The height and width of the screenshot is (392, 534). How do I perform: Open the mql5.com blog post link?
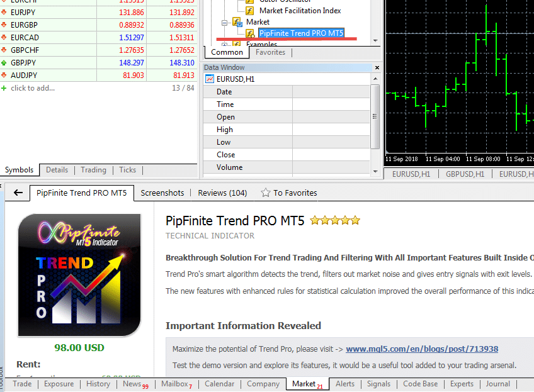coord(422,349)
